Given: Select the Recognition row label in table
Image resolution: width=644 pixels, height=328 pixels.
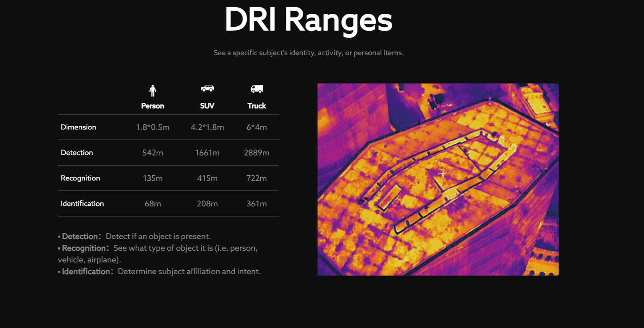Looking at the screenshot, I should click(80, 178).
